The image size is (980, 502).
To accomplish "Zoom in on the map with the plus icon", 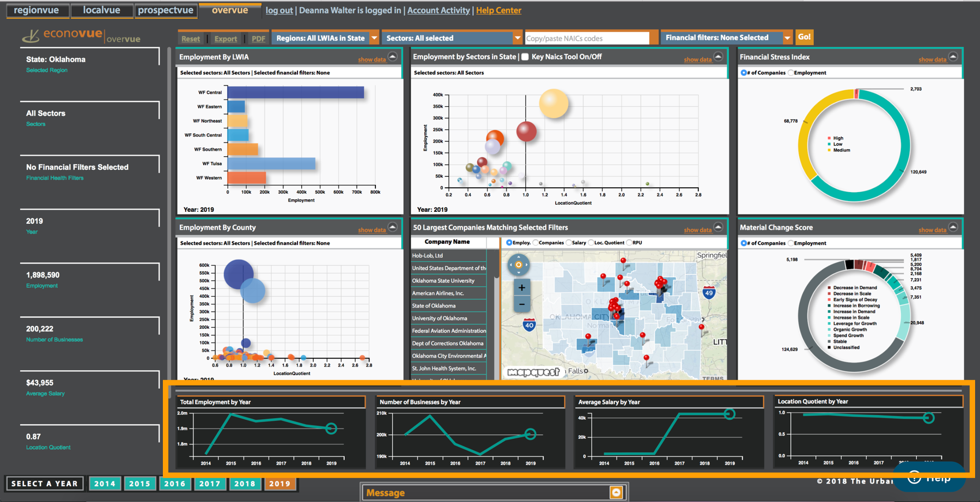I will 521,287.
